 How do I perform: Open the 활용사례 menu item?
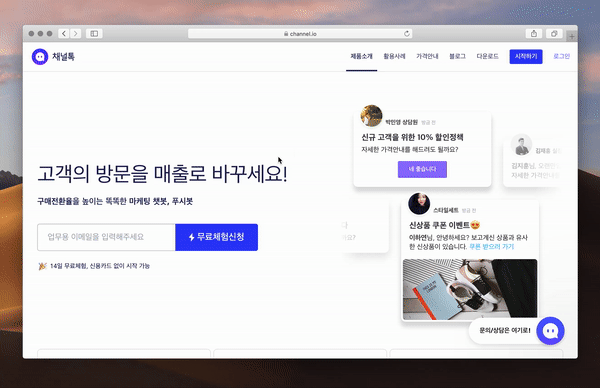click(395, 56)
